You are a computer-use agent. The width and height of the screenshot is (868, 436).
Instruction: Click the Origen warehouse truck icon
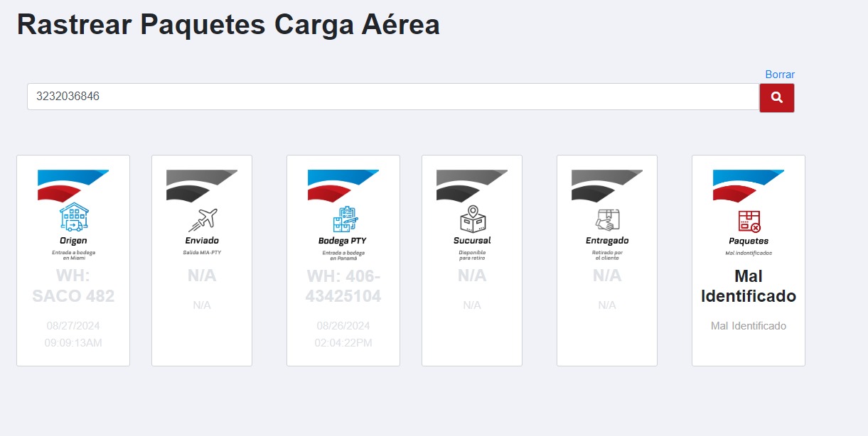point(74,218)
